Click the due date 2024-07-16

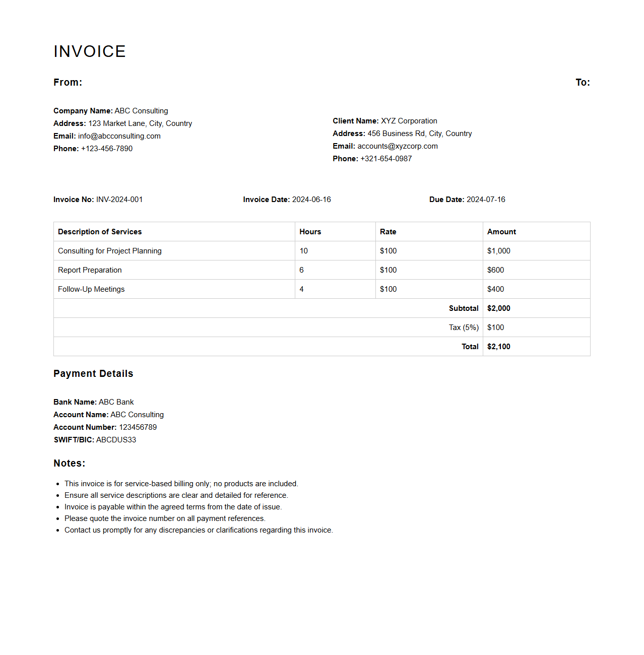click(x=486, y=200)
